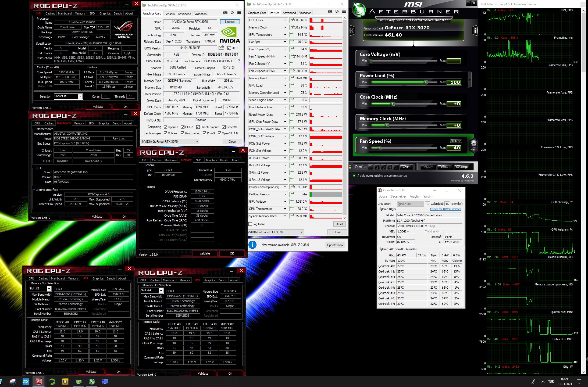The width and height of the screenshot is (588, 387).
Task: Open ROG CPU-Z from taskbar
Action: [x=39, y=382]
